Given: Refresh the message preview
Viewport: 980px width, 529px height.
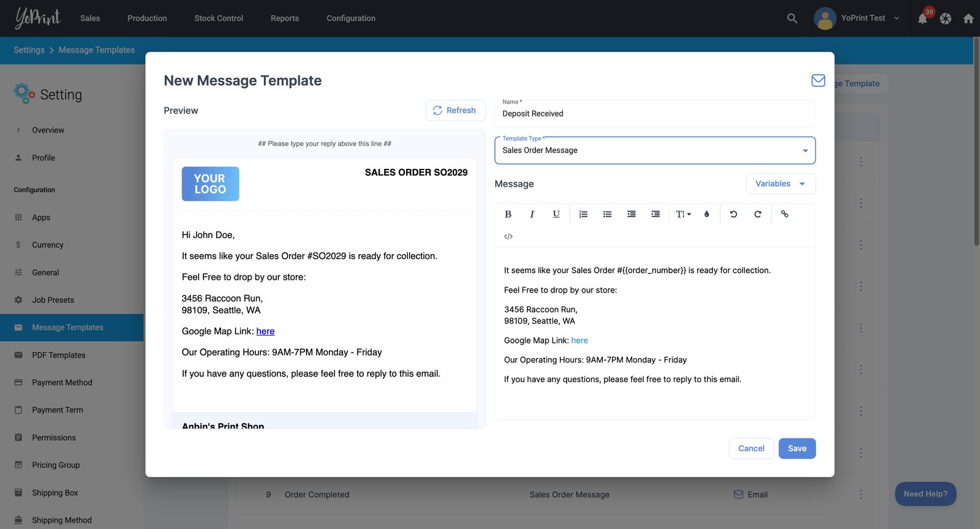Looking at the screenshot, I should pyautogui.click(x=455, y=110).
